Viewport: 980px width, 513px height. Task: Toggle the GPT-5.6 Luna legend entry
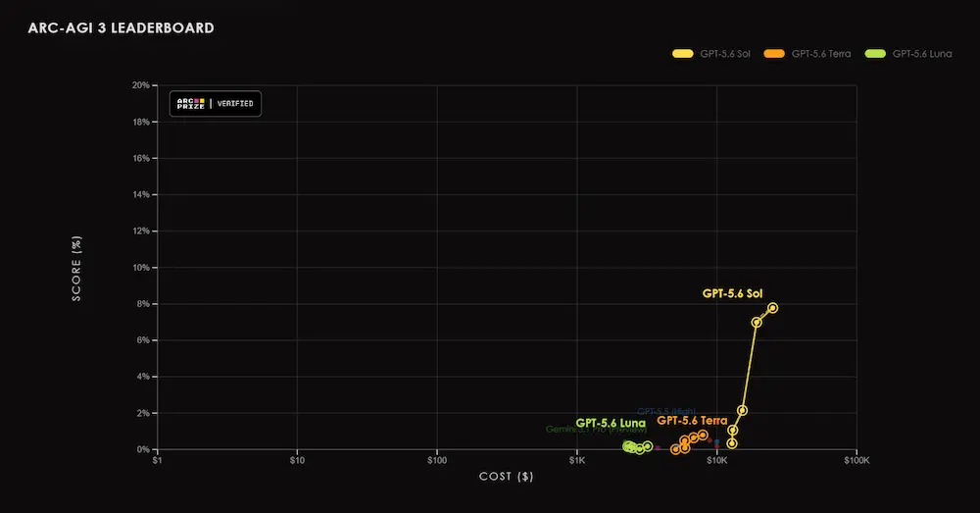(908, 54)
